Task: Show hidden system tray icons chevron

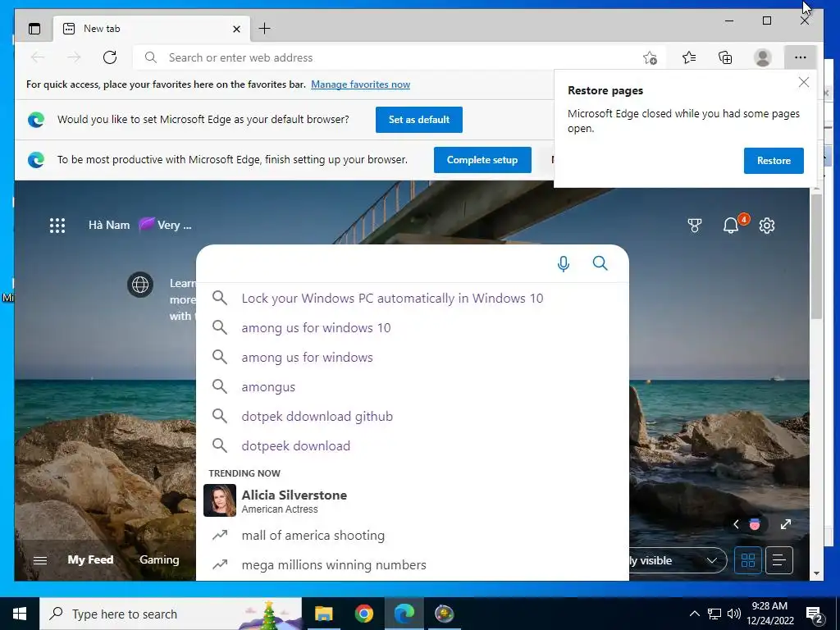Action: click(x=694, y=614)
